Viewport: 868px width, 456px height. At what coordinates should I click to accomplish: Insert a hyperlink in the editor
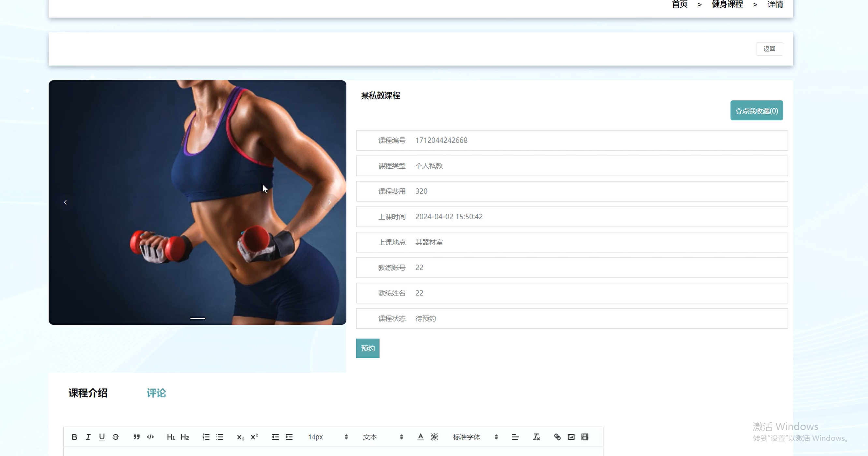[x=557, y=437]
